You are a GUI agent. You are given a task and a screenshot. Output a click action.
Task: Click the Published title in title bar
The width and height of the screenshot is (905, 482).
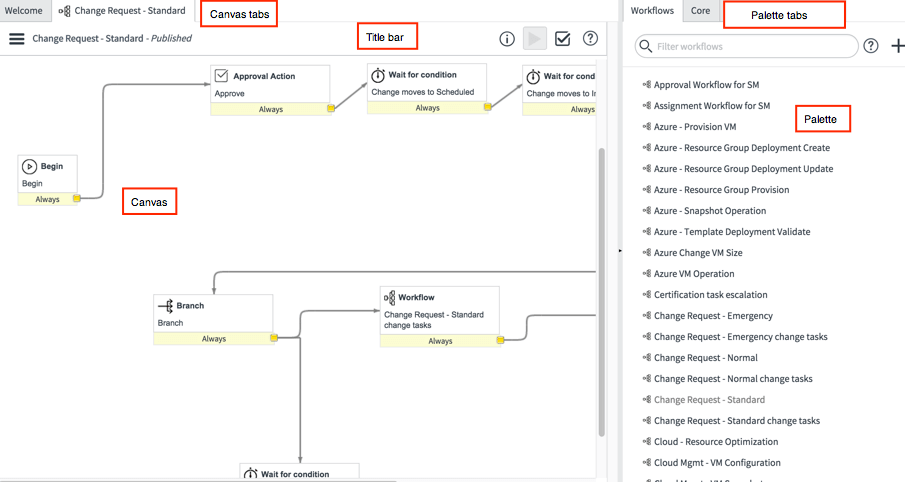(x=171, y=39)
